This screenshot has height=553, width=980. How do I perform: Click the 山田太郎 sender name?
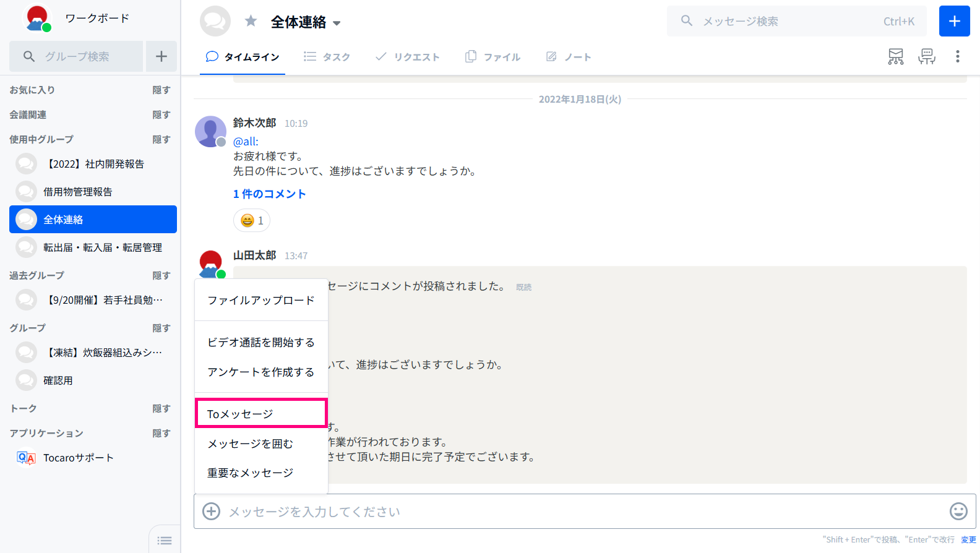pyautogui.click(x=254, y=255)
